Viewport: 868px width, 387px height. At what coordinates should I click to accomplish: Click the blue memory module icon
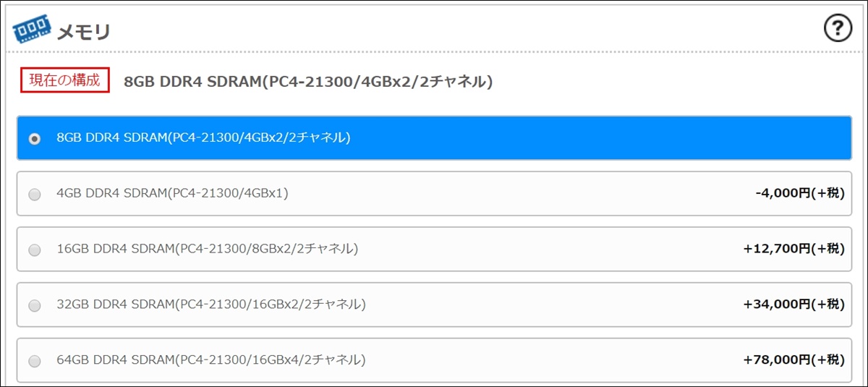point(33,30)
